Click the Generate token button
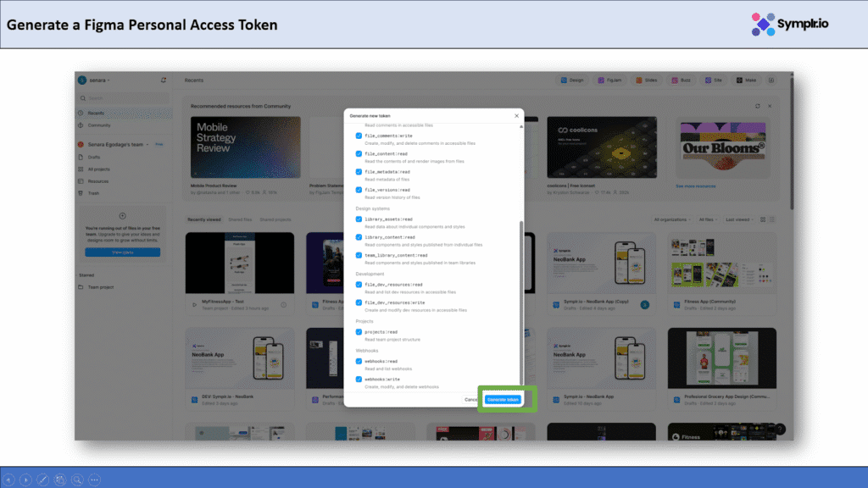Screen dimensions: 868x488 503,399
